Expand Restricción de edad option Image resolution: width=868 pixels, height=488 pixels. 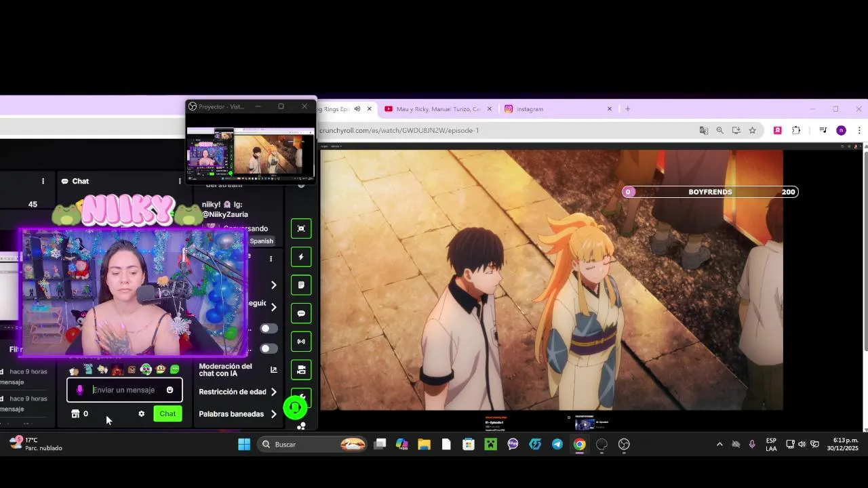tap(238, 392)
